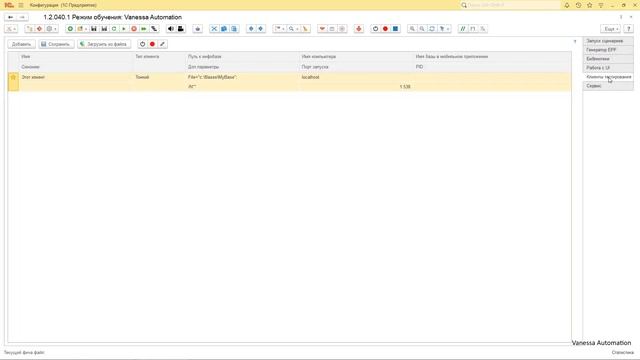Open the Ещё dropdown menu
The width and height of the screenshot is (640, 360).
click(611, 29)
